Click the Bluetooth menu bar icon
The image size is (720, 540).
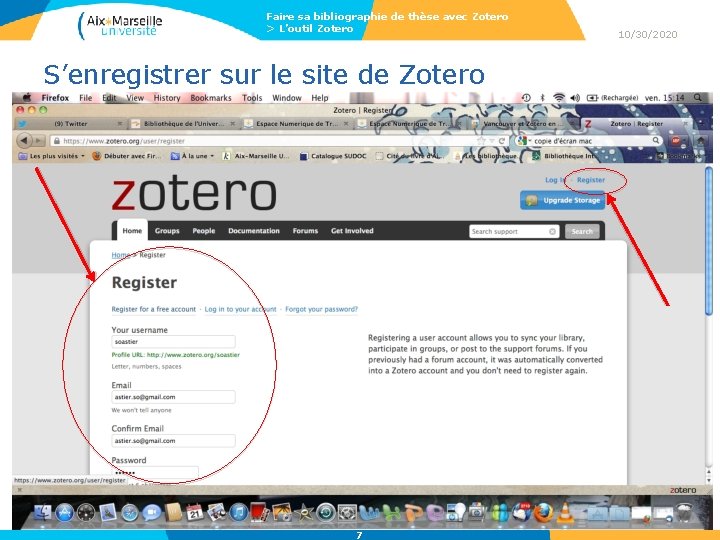point(542,97)
